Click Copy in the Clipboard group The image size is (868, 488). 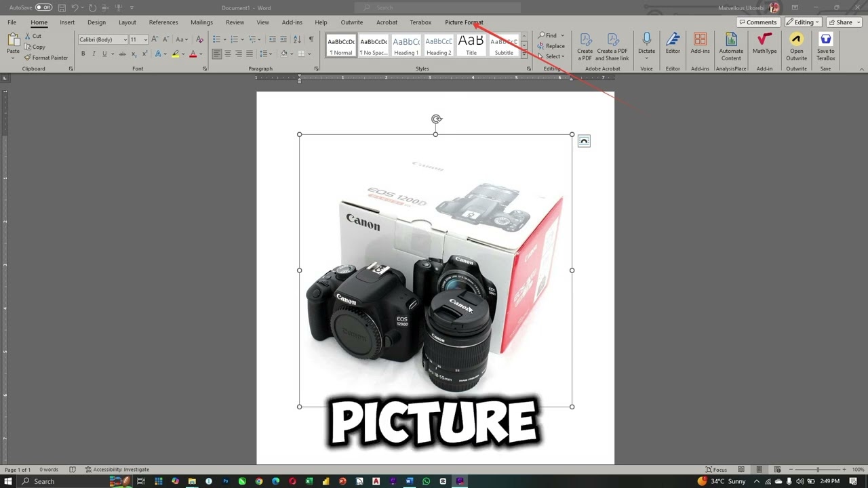[35, 47]
